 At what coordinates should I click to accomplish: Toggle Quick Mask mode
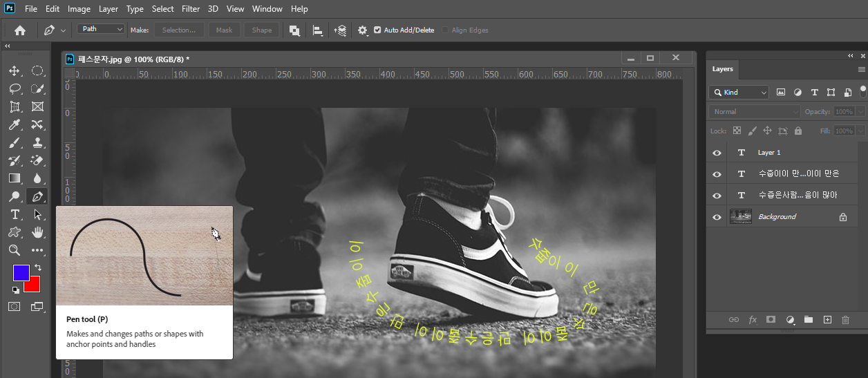point(15,306)
